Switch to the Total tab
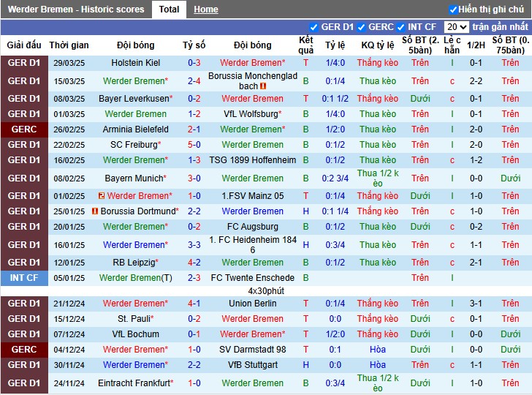This screenshot has width=532, height=395. (x=169, y=10)
